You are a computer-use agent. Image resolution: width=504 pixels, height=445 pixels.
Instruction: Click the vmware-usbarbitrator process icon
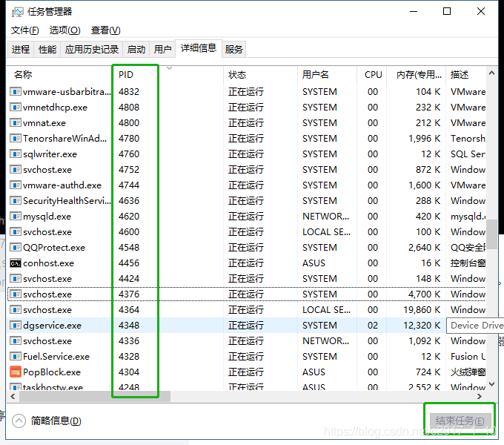point(16,92)
